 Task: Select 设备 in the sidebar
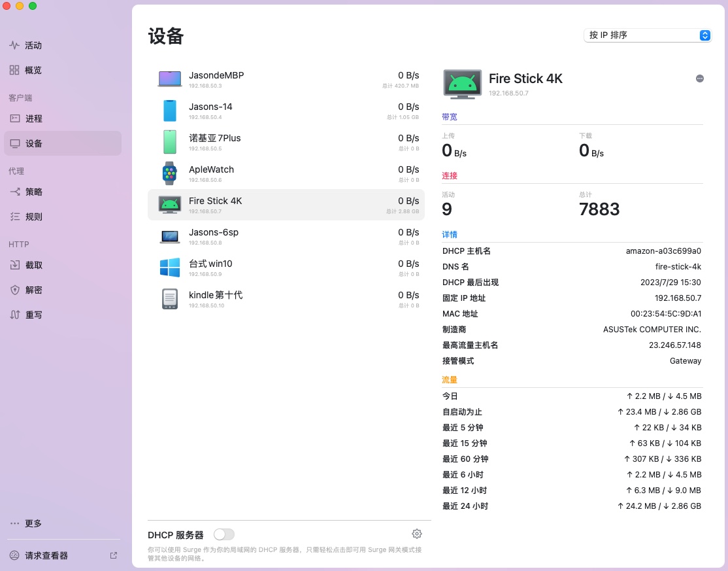pyautogui.click(x=34, y=143)
